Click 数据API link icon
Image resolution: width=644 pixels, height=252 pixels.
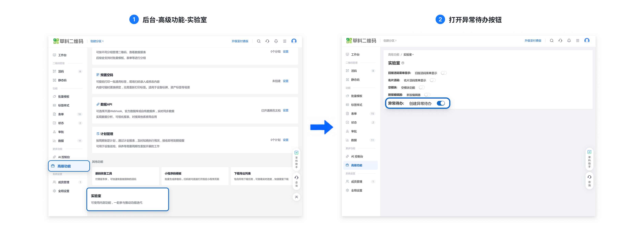98,104
